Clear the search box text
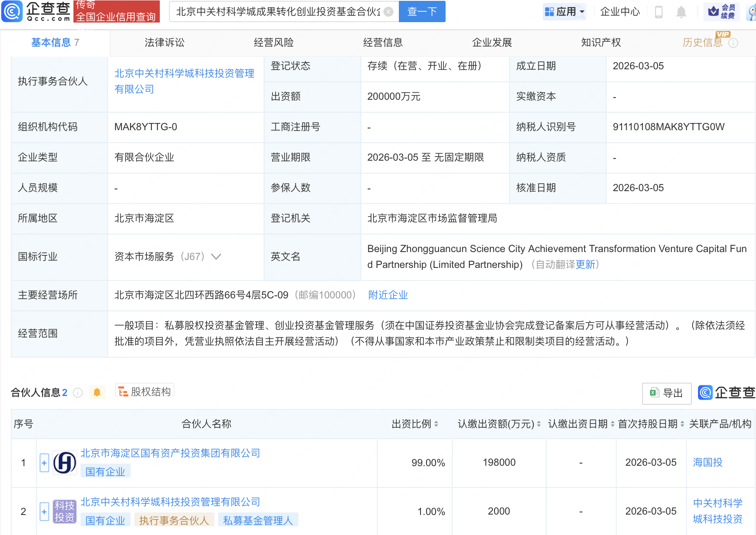This screenshot has height=535, width=756. coord(388,12)
